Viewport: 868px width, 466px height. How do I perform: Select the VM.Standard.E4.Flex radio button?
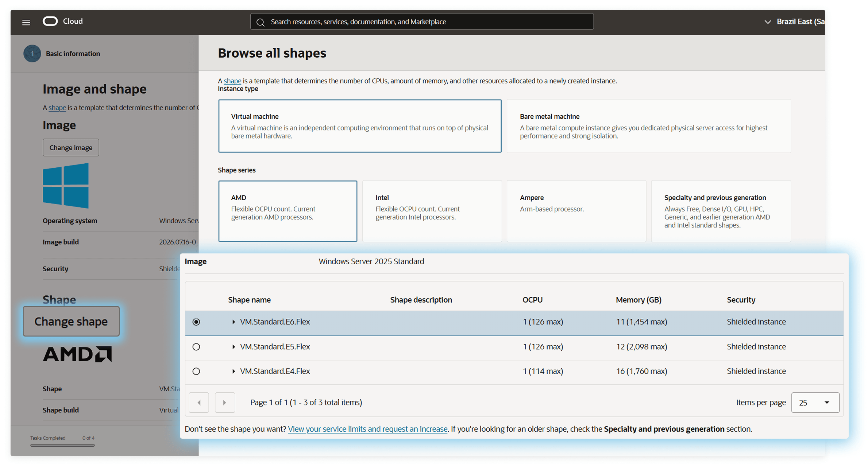pos(196,371)
